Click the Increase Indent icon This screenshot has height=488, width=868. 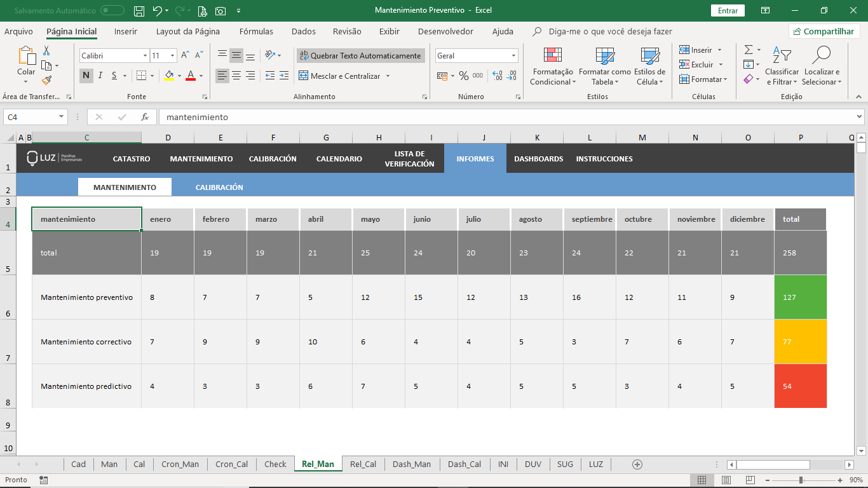tap(284, 76)
